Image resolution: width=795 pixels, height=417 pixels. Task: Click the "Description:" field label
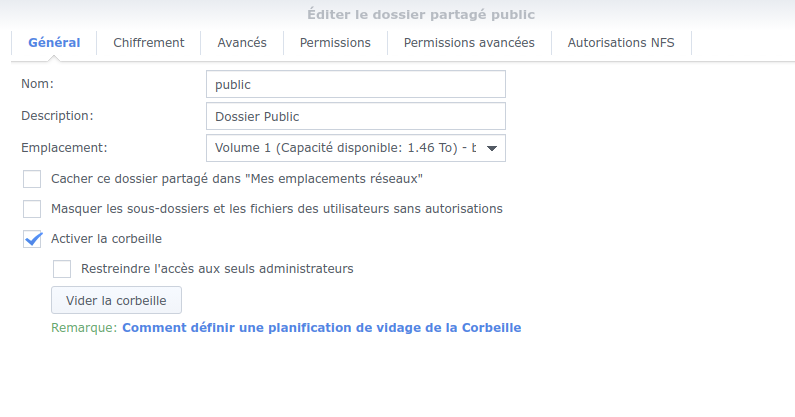point(57,115)
